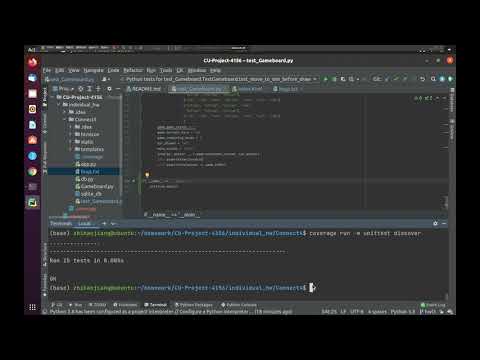This screenshot has height=360, width=480.
Task: Add a new terminal session tab
Action: (x=104, y=223)
